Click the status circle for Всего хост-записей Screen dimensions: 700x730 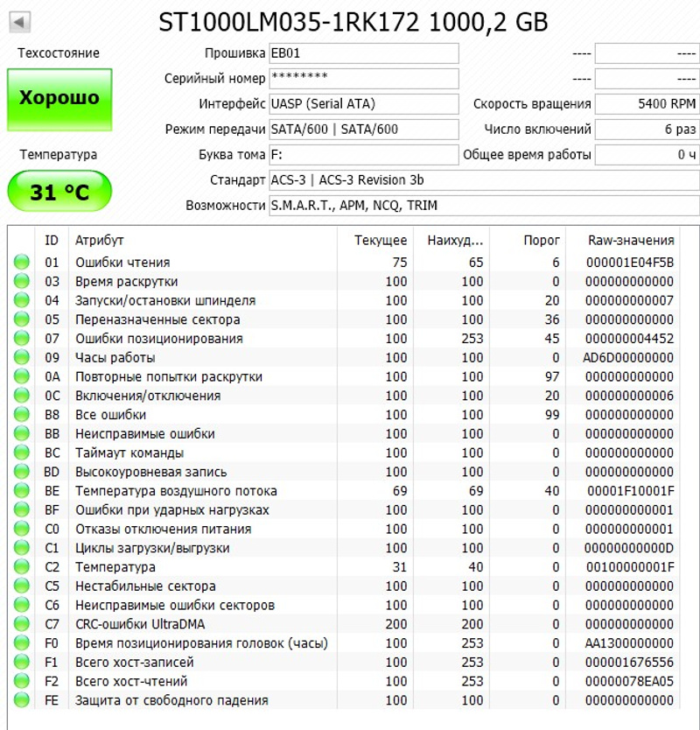[21, 663]
